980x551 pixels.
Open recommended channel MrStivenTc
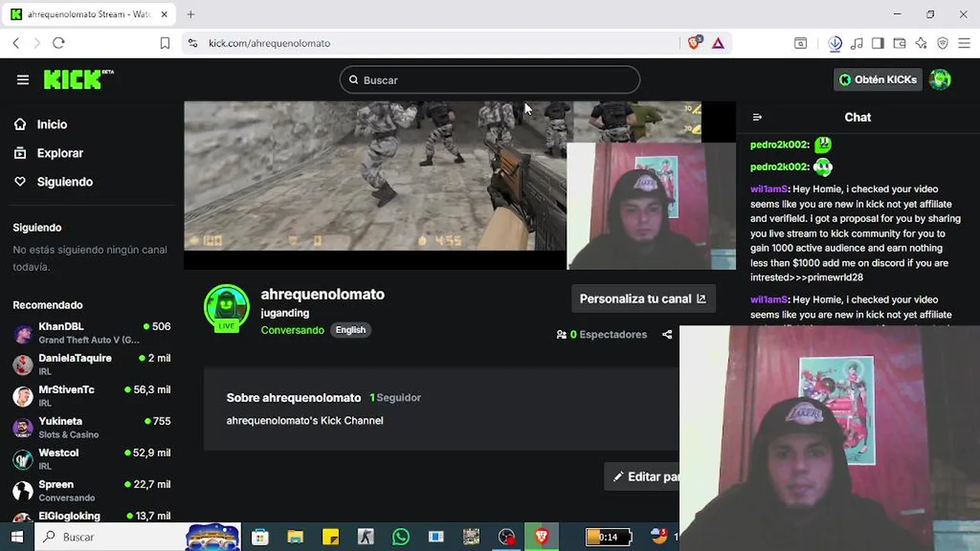point(92,396)
